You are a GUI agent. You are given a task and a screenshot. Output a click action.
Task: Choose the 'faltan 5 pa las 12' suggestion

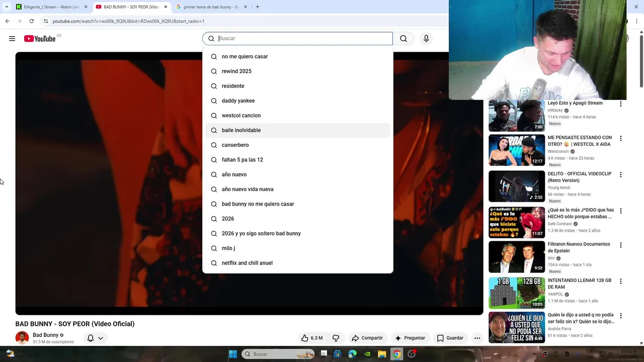coord(297,160)
